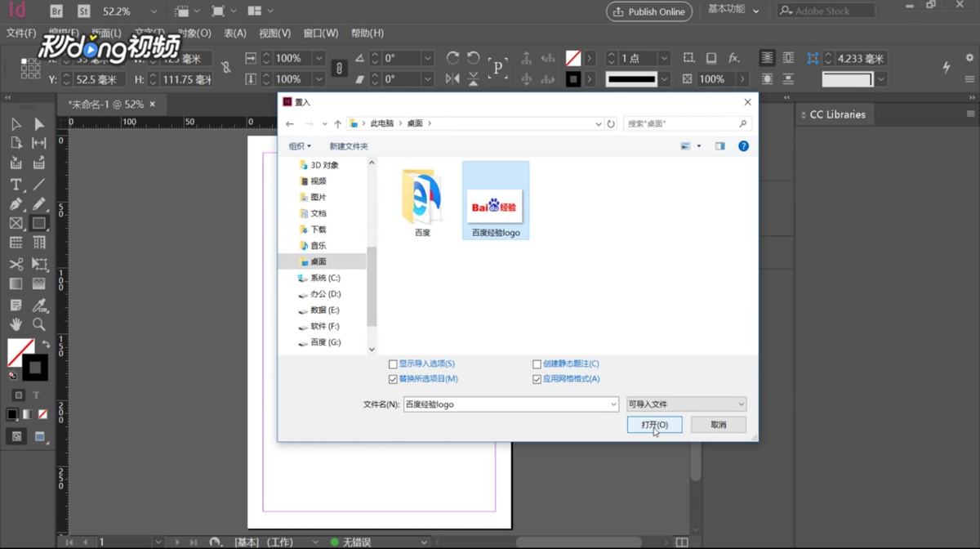Select the Zoom magnifier tool
The width and height of the screenshot is (980, 549).
(x=38, y=324)
